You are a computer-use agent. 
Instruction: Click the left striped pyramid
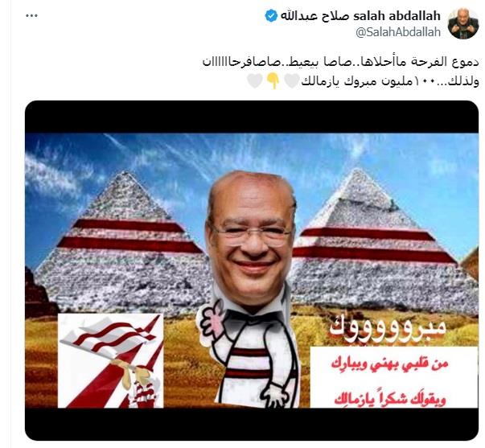tap(123, 241)
